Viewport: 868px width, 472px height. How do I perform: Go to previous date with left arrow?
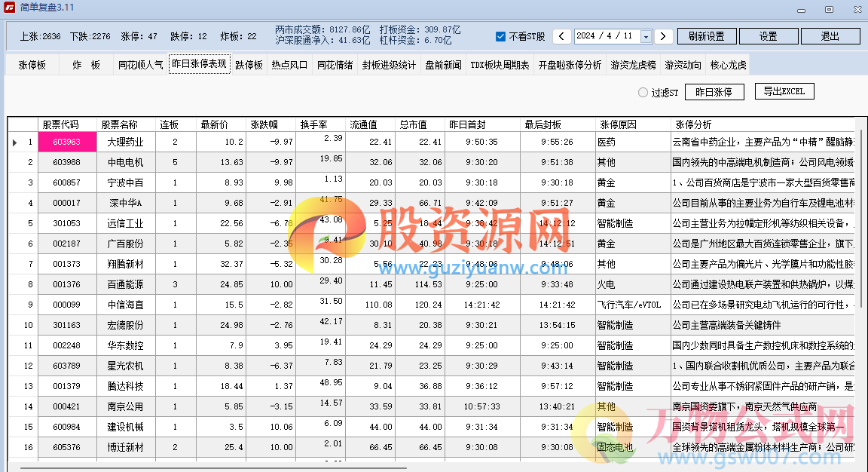click(562, 36)
